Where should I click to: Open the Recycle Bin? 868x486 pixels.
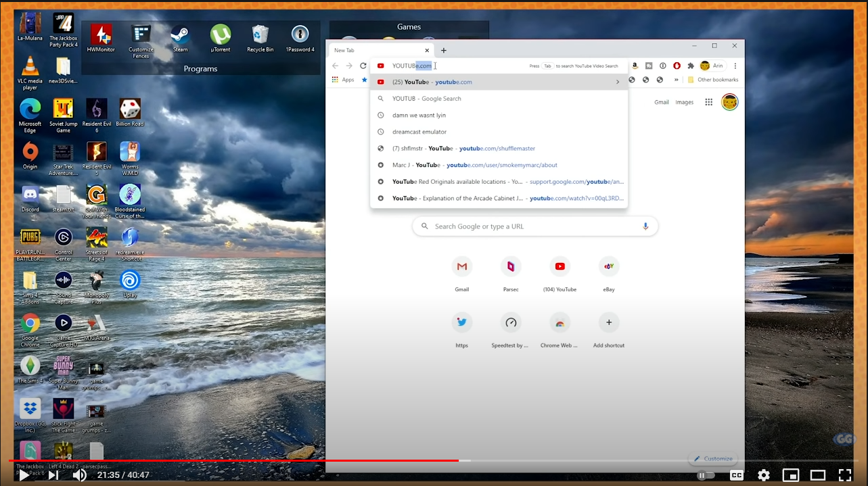[x=260, y=38]
